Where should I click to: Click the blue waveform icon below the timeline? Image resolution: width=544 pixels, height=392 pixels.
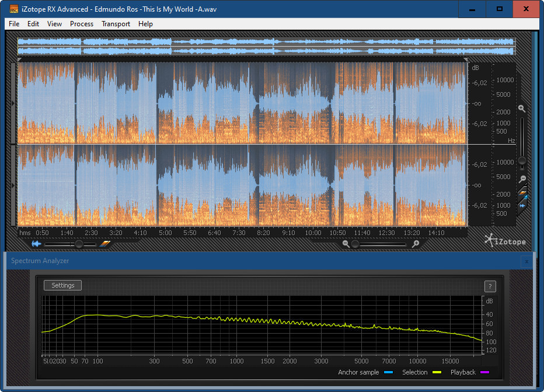[37, 244]
